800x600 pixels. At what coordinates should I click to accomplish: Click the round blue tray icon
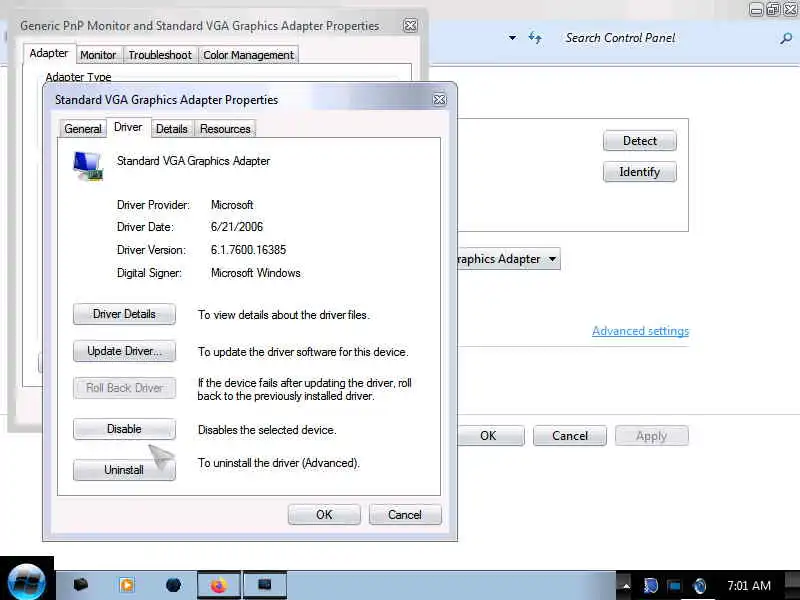point(700,586)
